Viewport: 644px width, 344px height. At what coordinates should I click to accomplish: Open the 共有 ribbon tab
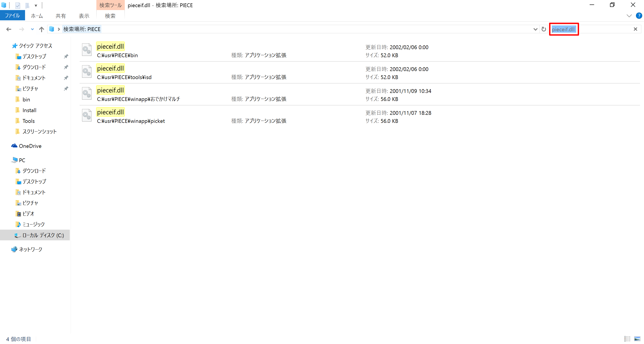61,16
